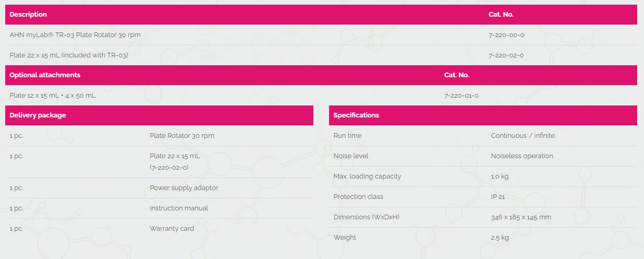Click catalog number 7-220-01-0
Image resolution: width=644 pixels, height=259 pixels.
461,96
